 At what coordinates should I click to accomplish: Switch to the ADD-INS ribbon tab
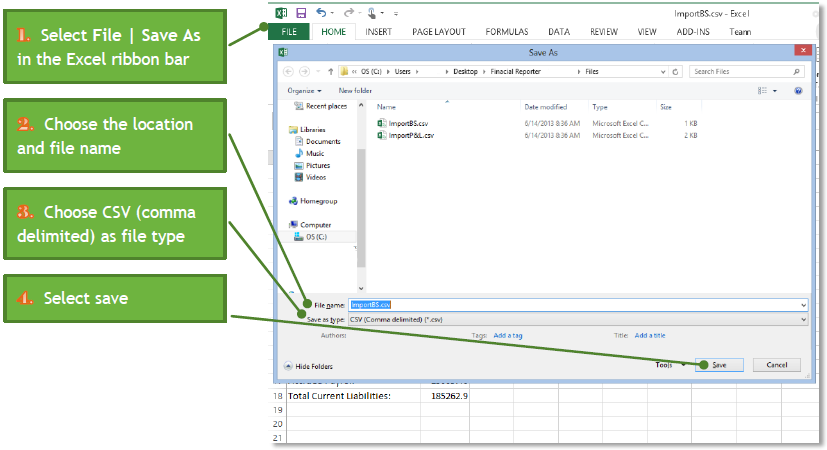693,32
